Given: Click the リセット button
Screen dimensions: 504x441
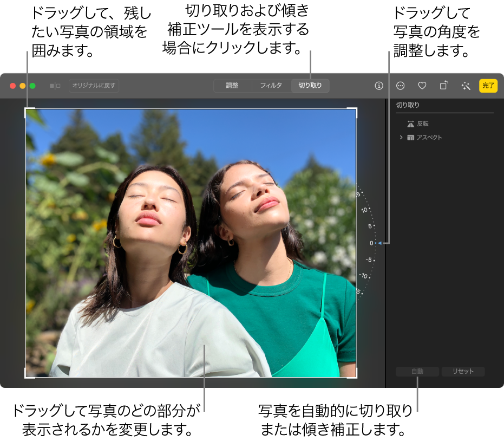Looking at the screenshot, I should point(463,371).
